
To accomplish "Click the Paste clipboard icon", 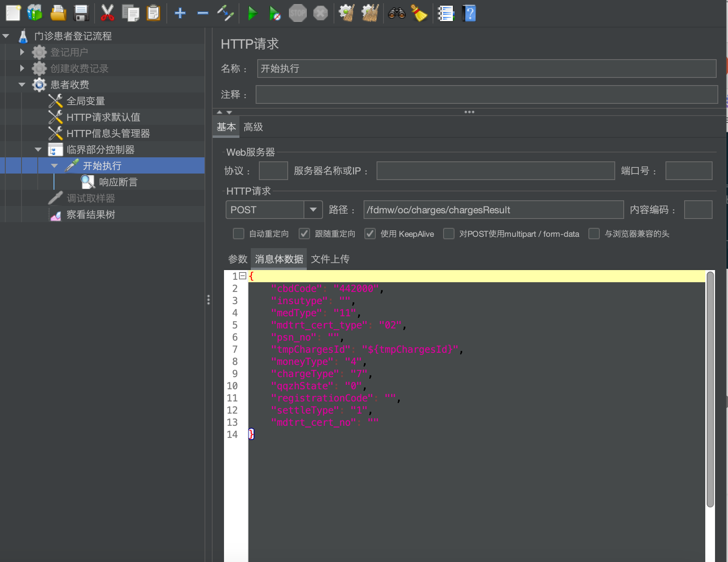I will click(153, 13).
